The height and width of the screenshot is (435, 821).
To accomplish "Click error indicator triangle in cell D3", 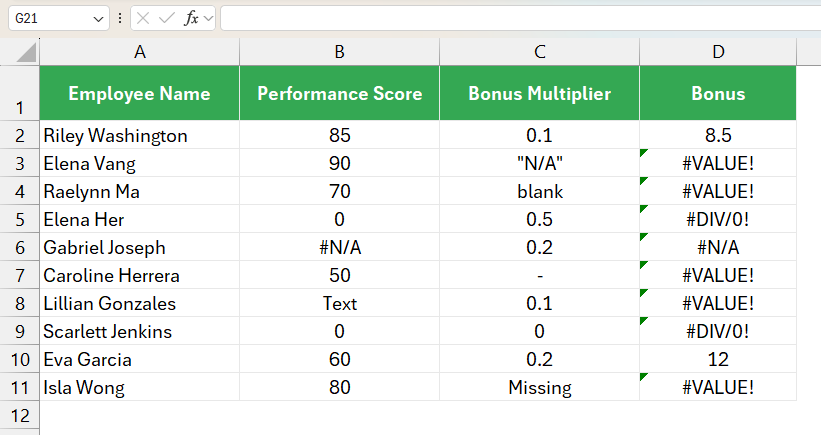I will (x=644, y=153).
